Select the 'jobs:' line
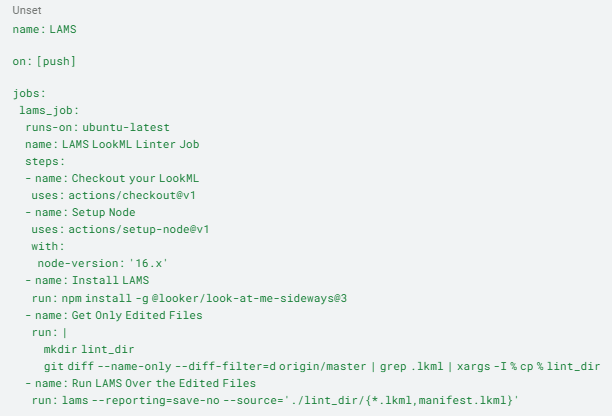The image size is (612, 416). point(29,94)
